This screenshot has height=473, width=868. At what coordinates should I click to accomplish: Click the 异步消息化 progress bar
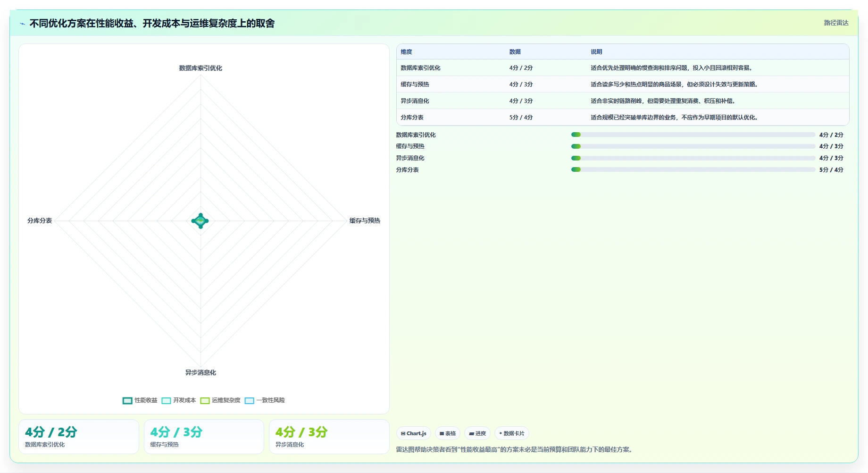(693, 158)
